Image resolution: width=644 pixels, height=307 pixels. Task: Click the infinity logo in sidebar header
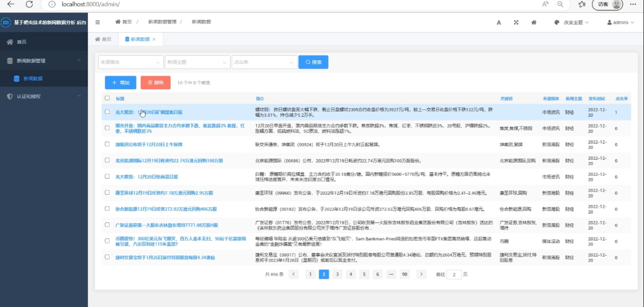tap(6, 22)
